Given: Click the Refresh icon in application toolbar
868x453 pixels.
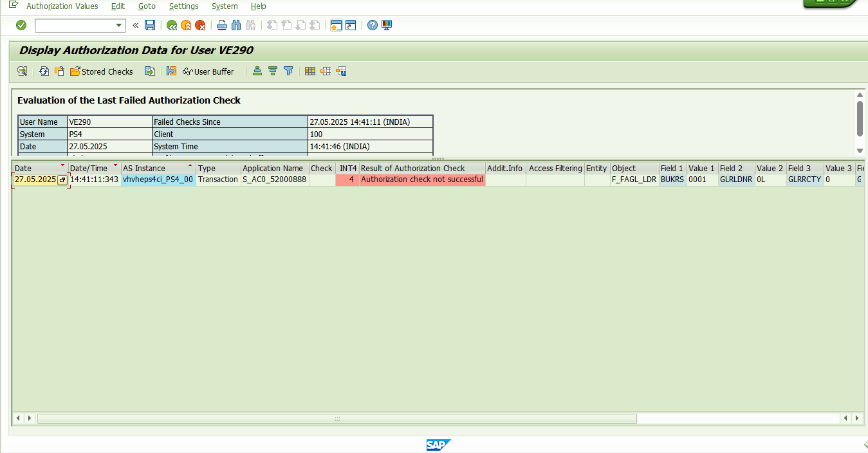Looking at the screenshot, I should click(x=44, y=71).
